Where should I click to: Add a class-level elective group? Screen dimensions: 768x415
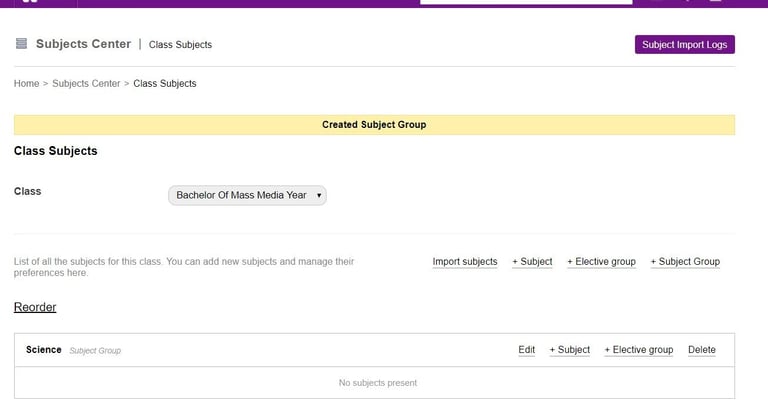click(x=601, y=262)
